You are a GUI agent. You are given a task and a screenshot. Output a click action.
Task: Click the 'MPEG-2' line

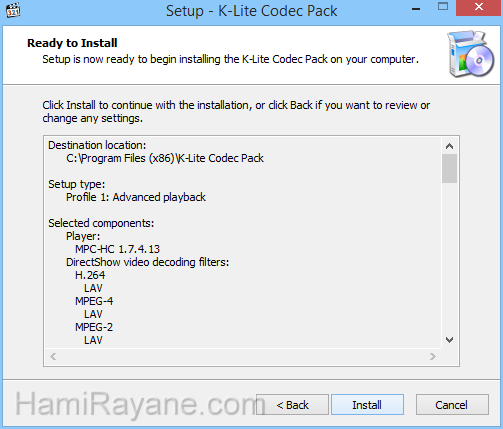coord(94,327)
